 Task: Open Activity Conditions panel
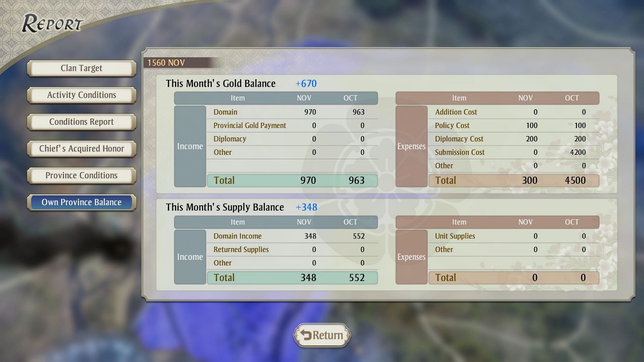coord(82,95)
